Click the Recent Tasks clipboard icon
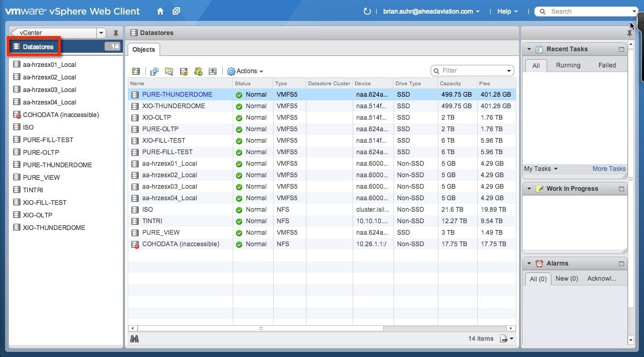 pyautogui.click(x=539, y=49)
